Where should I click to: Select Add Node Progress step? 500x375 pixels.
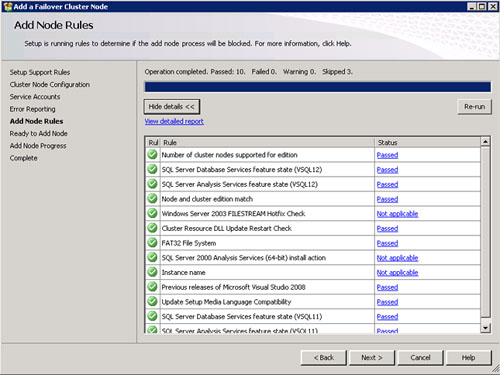[x=38, y=146]
